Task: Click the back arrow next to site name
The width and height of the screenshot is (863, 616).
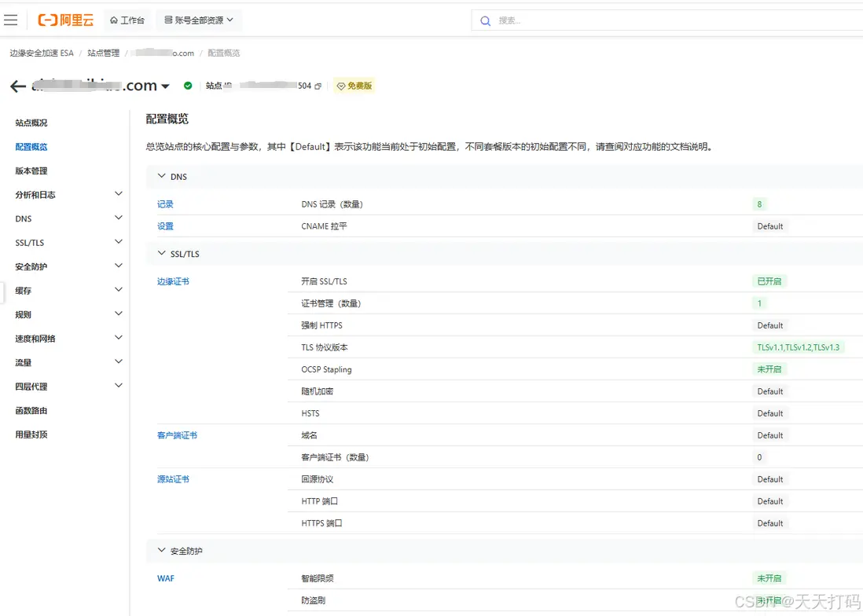Action: pos(18,86)
